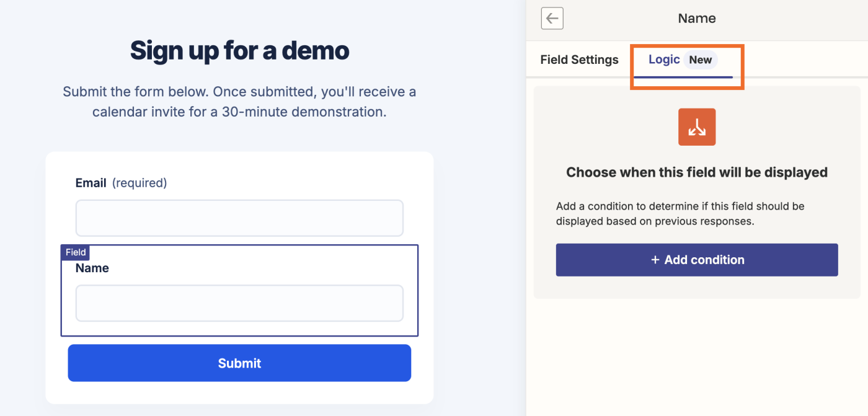
Task: Click the blue Submit button
Action: (x=239, y=363)
